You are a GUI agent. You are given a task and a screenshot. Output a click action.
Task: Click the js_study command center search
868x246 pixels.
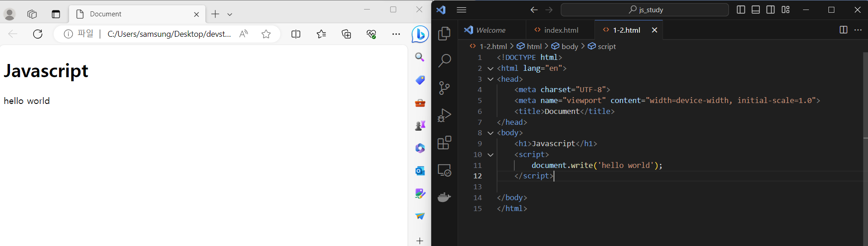tap(645, 10)
